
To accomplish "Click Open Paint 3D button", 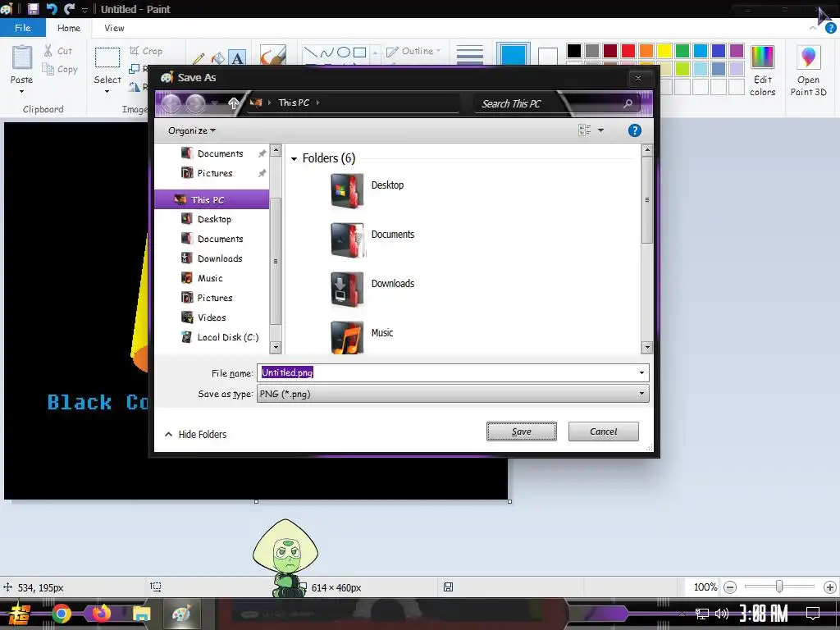I will [808, 71].
